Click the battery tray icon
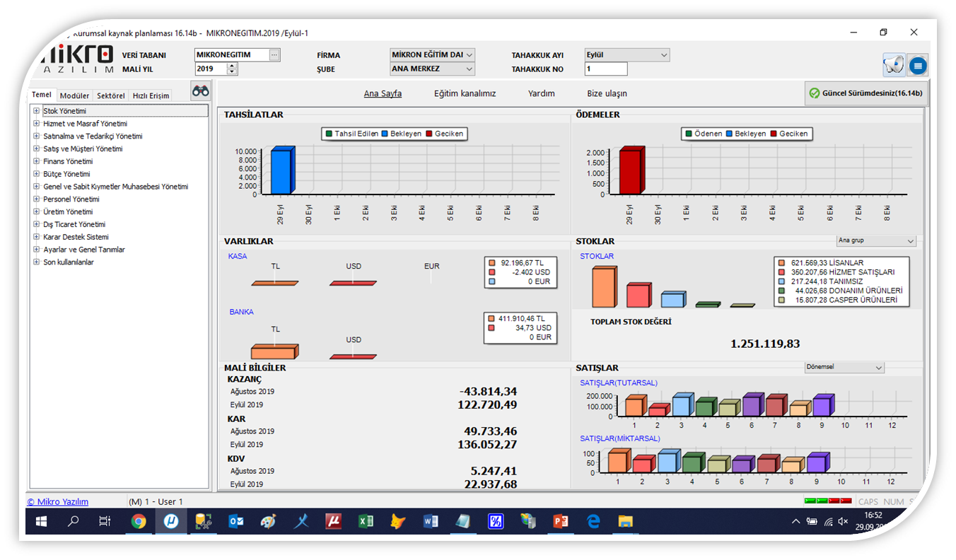Image resolution: width=956 pixels, height=560 pixels. click(812, 522)
